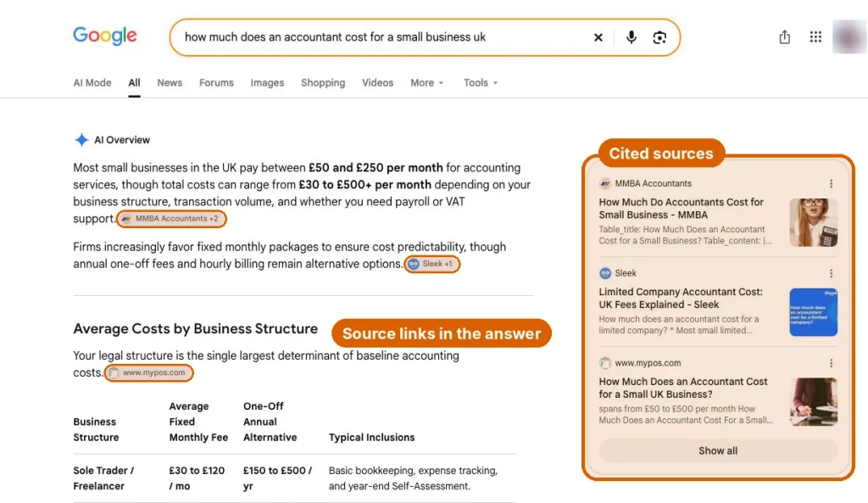Switch to Images tab

267,82
